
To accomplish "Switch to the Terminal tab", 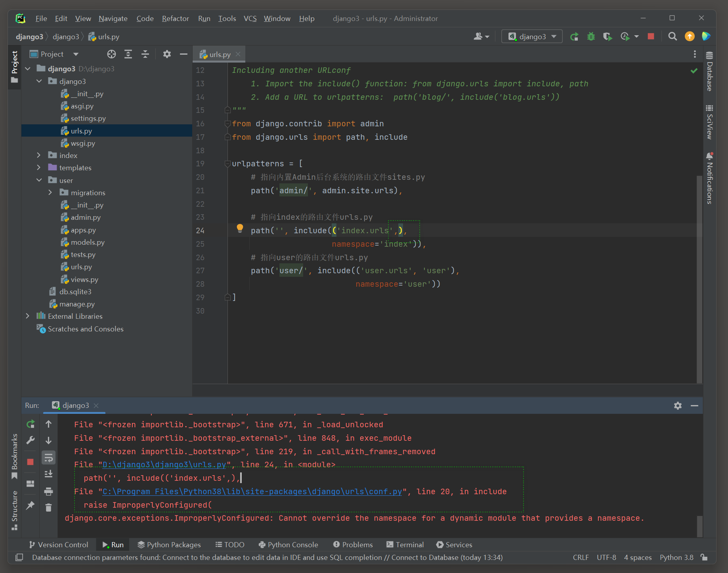I will pyautogui.click(x=405, y=544).
